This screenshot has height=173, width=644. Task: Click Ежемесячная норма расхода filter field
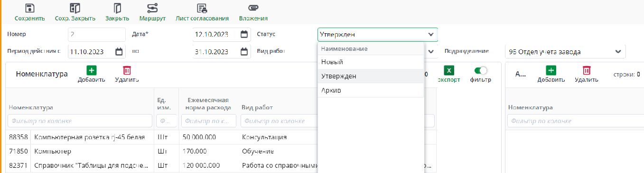click(208, 121)
